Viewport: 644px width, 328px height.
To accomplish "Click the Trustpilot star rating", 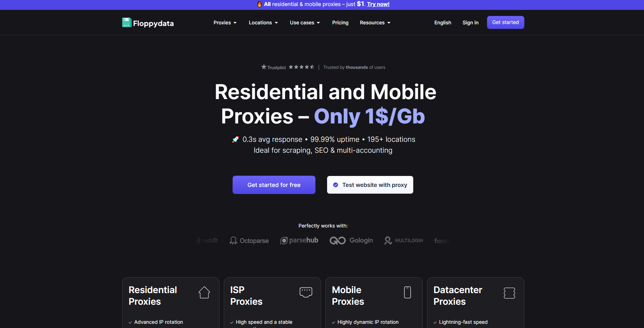I will pos(301,67).
